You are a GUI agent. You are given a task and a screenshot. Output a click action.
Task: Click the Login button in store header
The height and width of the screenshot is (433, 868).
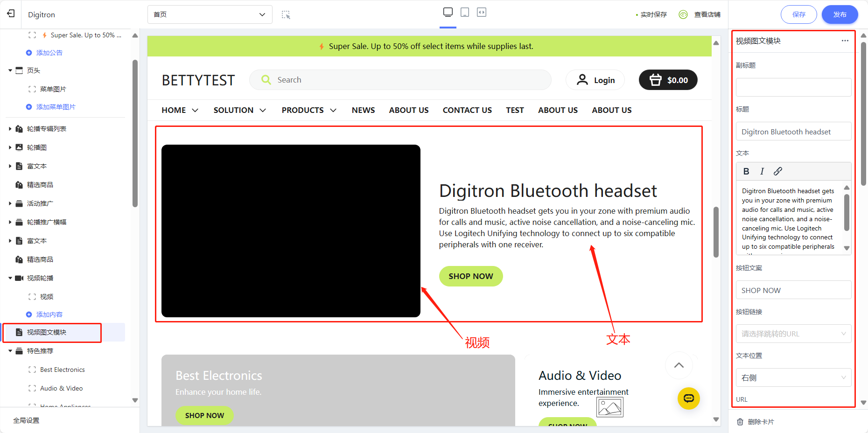pos(595,80)
